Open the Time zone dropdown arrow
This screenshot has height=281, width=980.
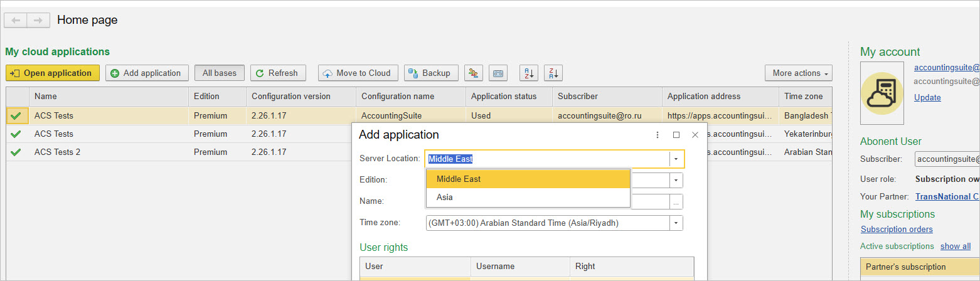(x=676, y=223)
